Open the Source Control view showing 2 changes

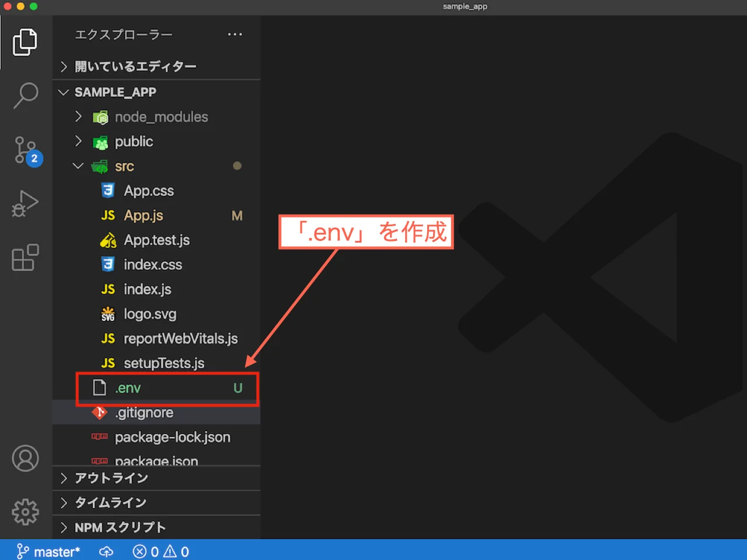pyautogui.click(x=25, y=149)
